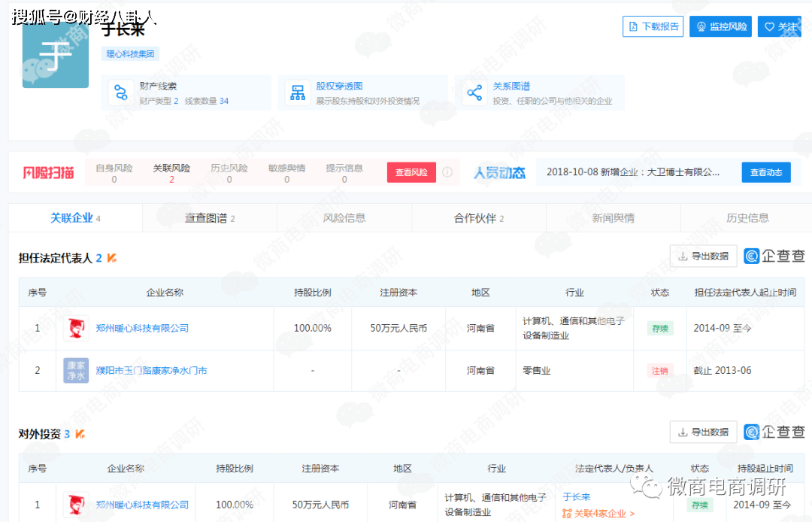The width and height of the screenshot is (812, 522).
Task: Open the 股权穿透图 equity chart icon
Action: click(298, 93)
